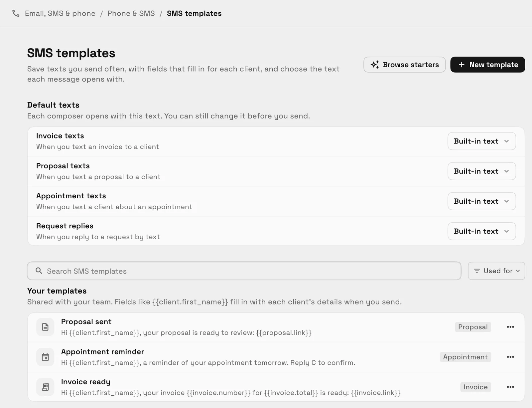Go to Phone & SMS breadcrumb

point(131,13)
